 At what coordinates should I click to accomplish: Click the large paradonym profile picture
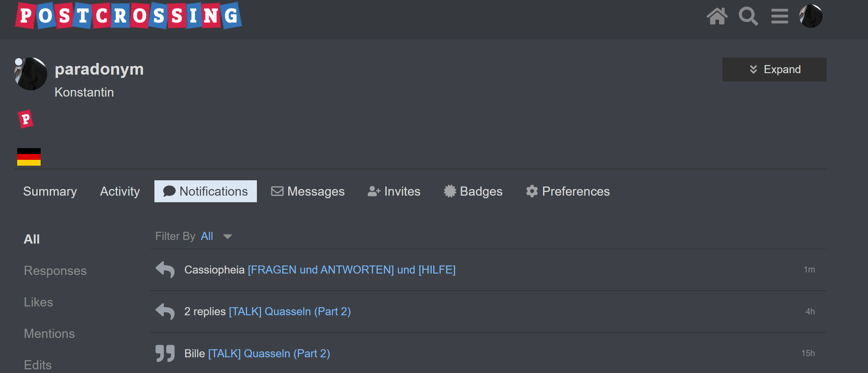click(x=31, y=74)
